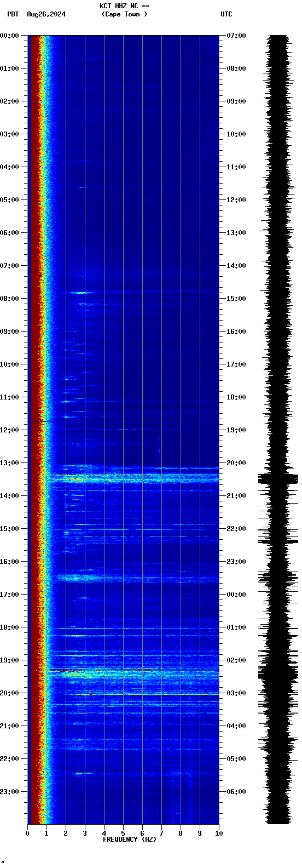
Task: Click the 09:00 label on UTC axis
Action: click(236, 101)
